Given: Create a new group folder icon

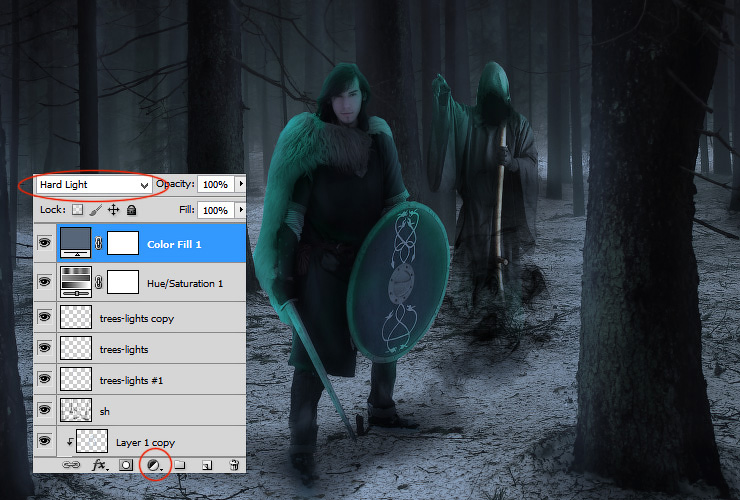Looking at the screenshot, I should 180,465.
